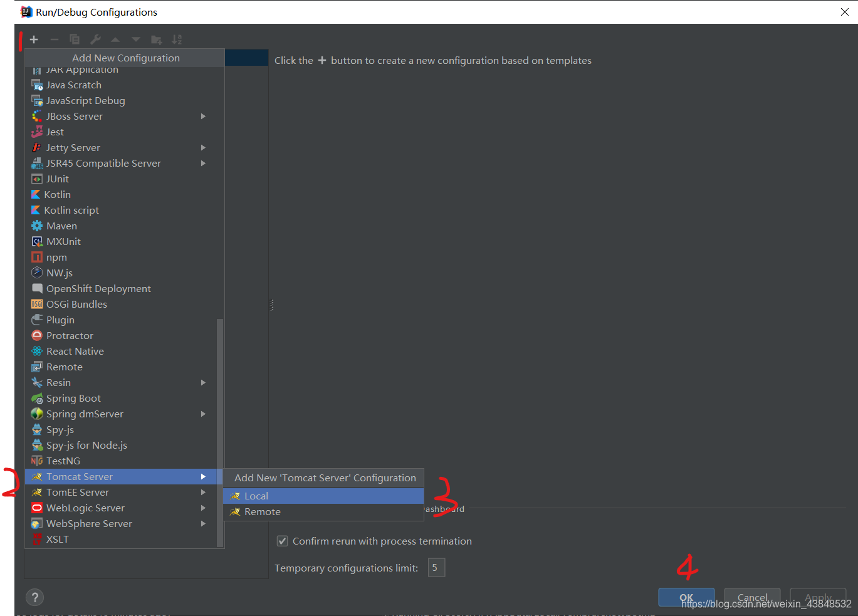Select Remote in the Tomcat Server submenu
The height and width of the screenshot is (616, 858).
point(323,512)
